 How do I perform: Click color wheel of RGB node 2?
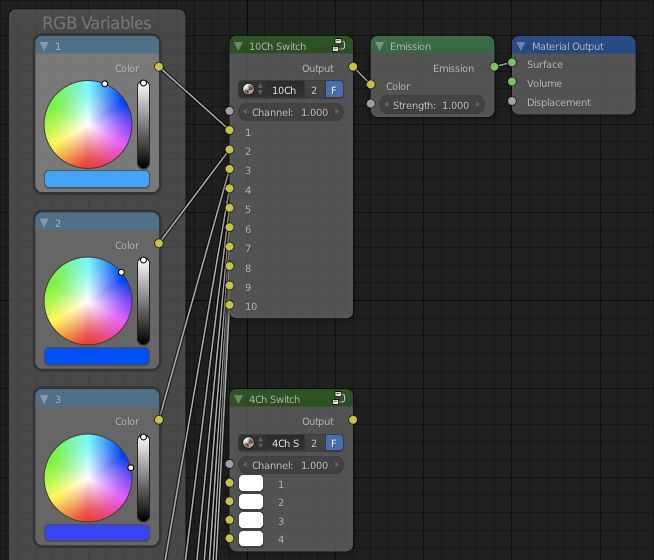(x=88, y=301)
